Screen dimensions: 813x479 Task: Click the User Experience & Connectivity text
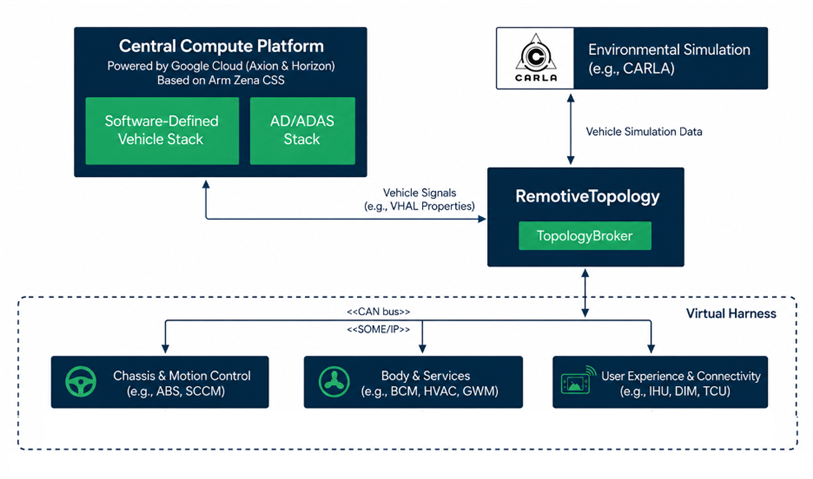[681, 376]
